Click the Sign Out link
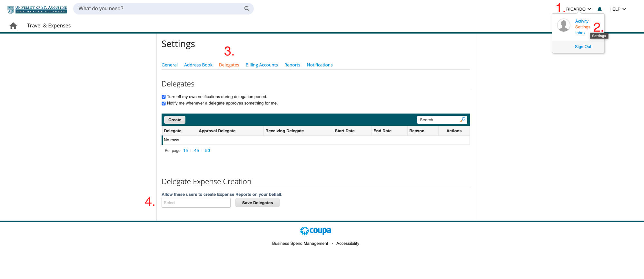 [583, 47]
